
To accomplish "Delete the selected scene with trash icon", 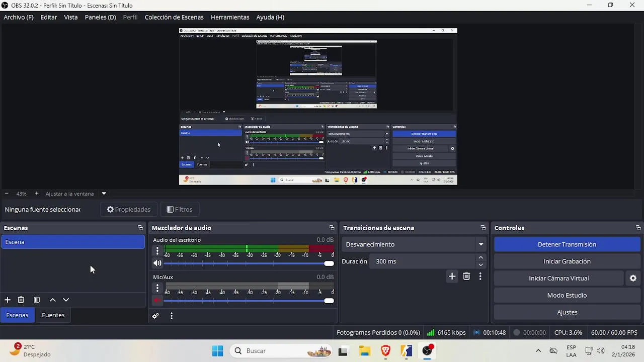I will coord(21,300).
